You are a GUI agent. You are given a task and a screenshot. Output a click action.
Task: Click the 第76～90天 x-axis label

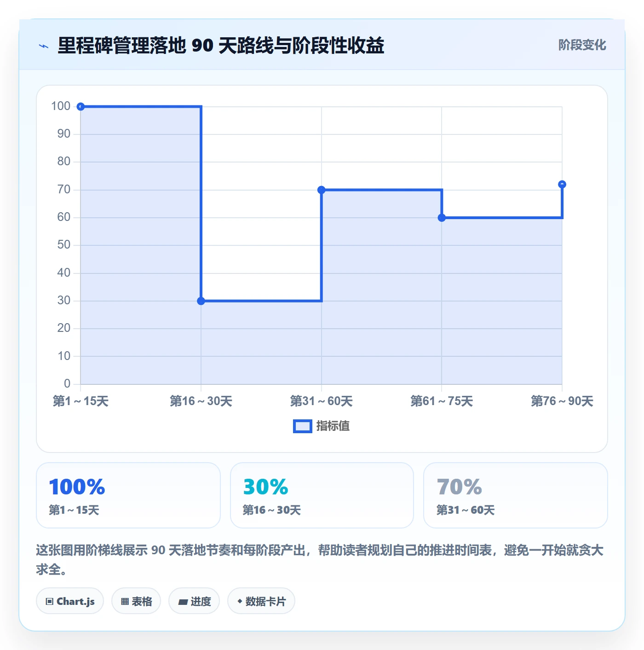click(x=562, y=401)
